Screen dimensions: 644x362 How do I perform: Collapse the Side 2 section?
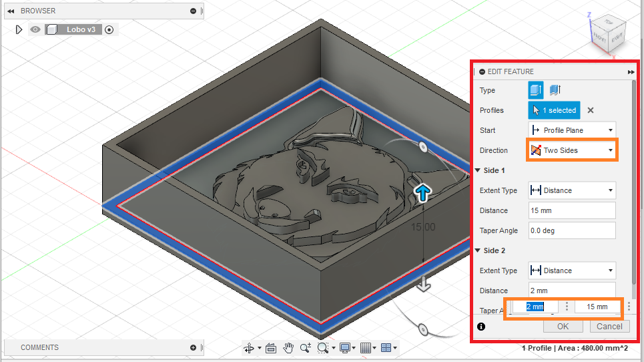pyautogui.click(x=478, y=250)
